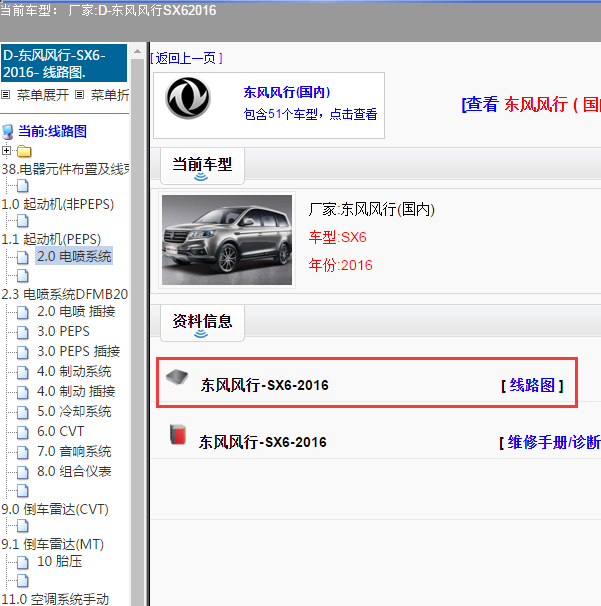
Task: Click the 车型:SX6 text
Action: click(x=337, y=237)
